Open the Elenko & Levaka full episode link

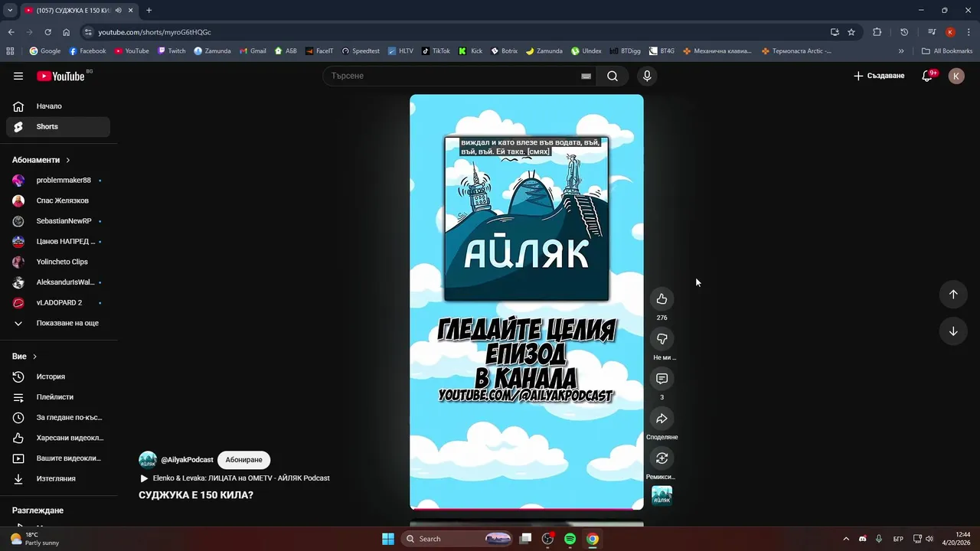tap(235, 478)
